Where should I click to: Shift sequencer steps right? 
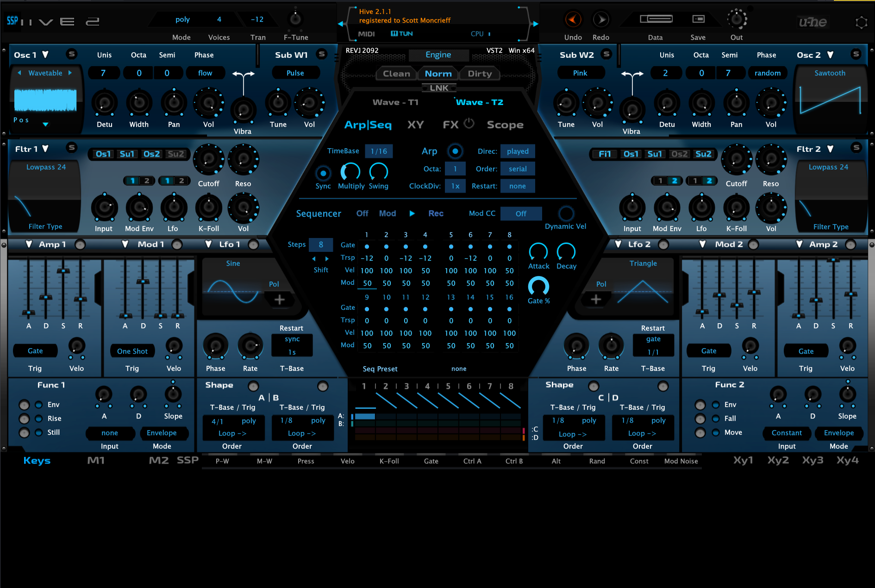pyautogui.click(x=327, y=259)
